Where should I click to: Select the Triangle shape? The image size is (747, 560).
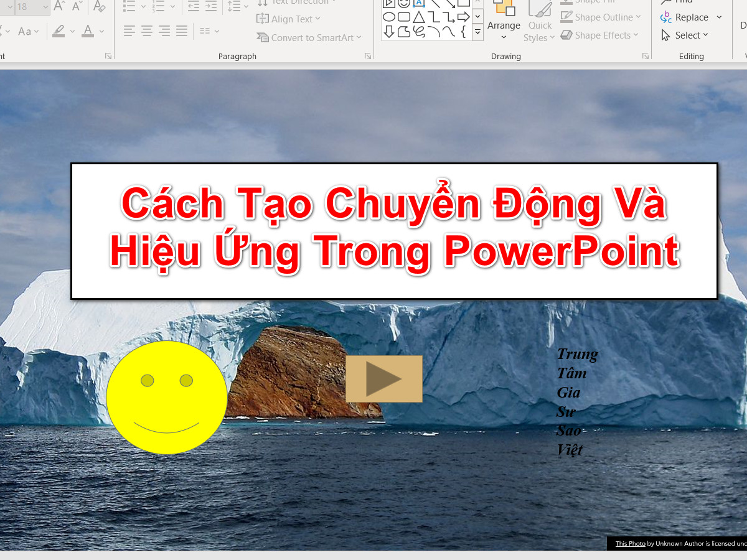click(x=418, y=17)
